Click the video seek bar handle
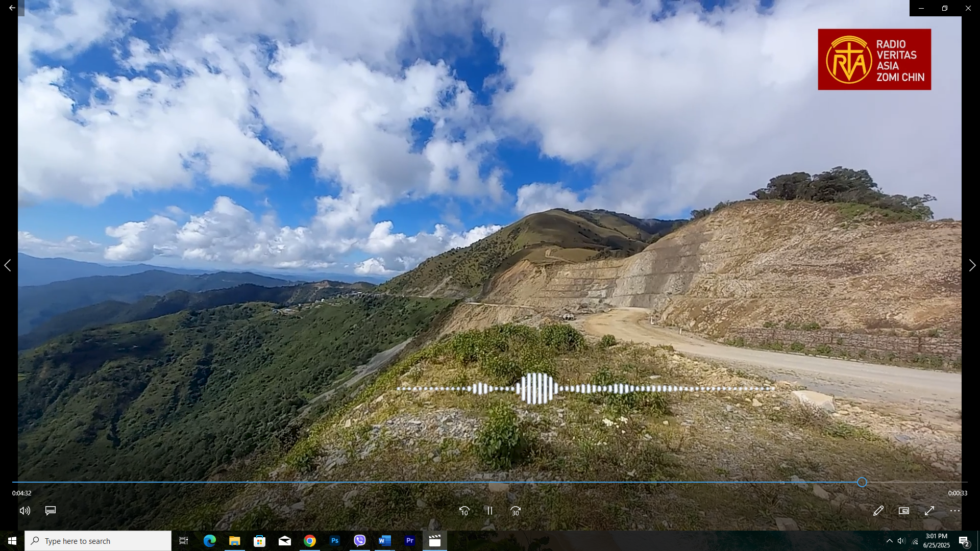Image resolution: width=980 pixels, height=551 pixels. [x=862, y=482]
